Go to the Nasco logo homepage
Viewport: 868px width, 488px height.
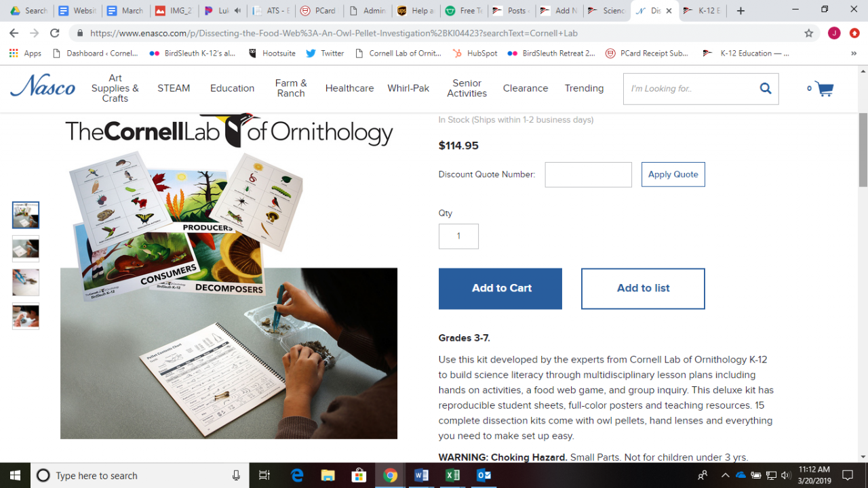point(43,87)
